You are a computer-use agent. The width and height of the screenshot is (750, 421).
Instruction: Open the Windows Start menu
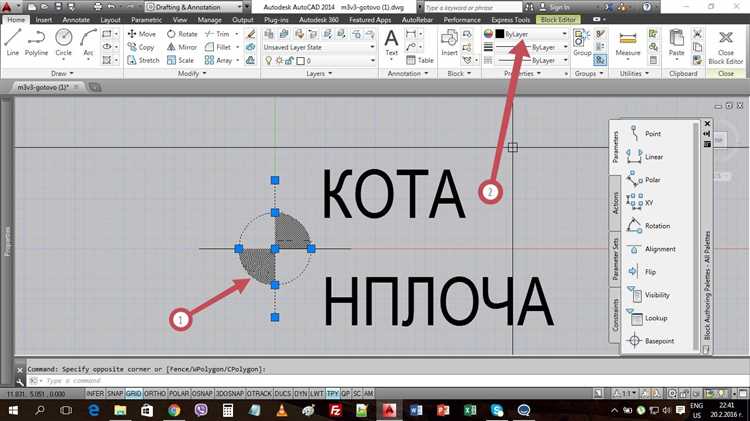(13, 410)
